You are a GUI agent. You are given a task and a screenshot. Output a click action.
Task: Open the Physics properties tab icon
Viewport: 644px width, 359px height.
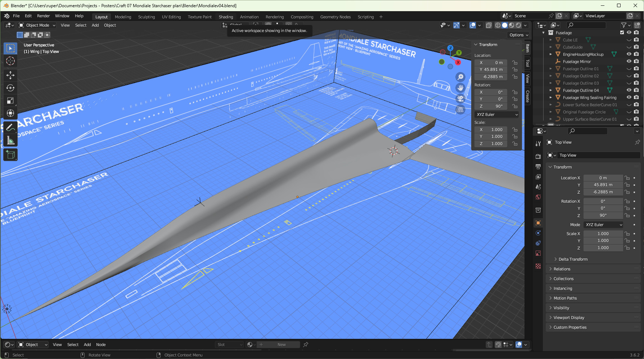tap(538, 233)
